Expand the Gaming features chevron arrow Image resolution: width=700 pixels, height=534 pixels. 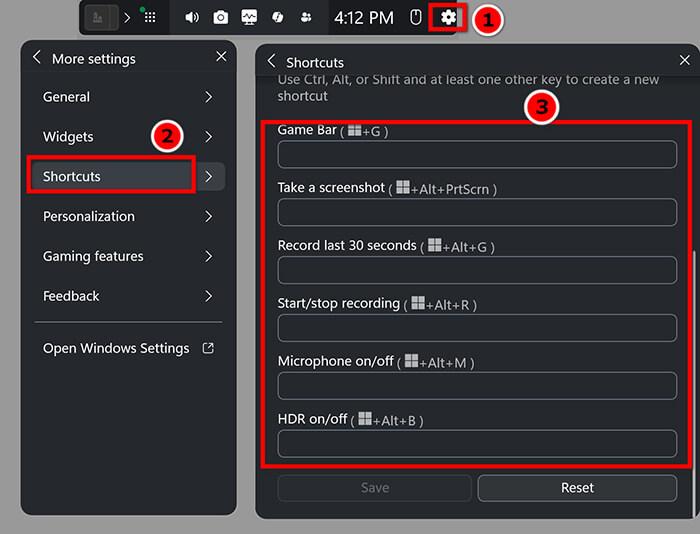point(208,256)
